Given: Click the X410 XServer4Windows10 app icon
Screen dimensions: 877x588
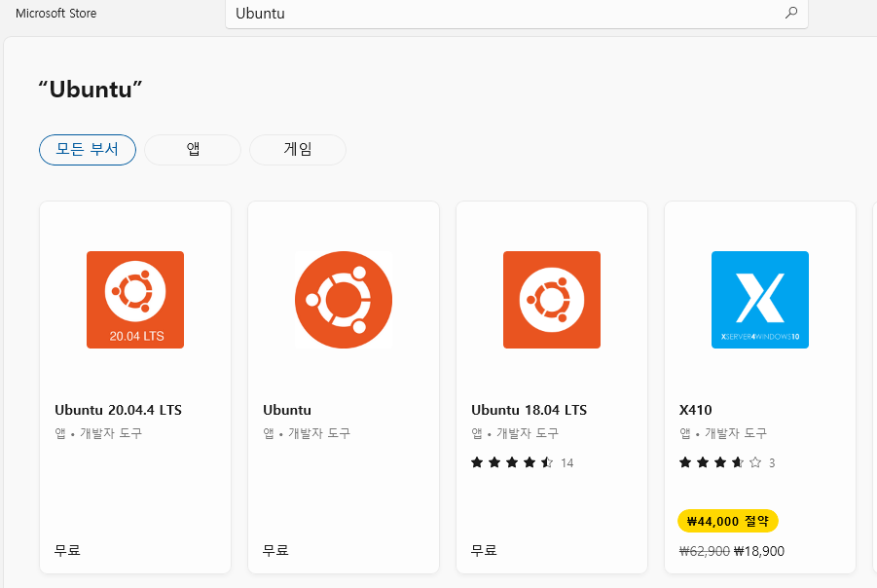Looking at the screenshot, I should [x=760, y=300].
